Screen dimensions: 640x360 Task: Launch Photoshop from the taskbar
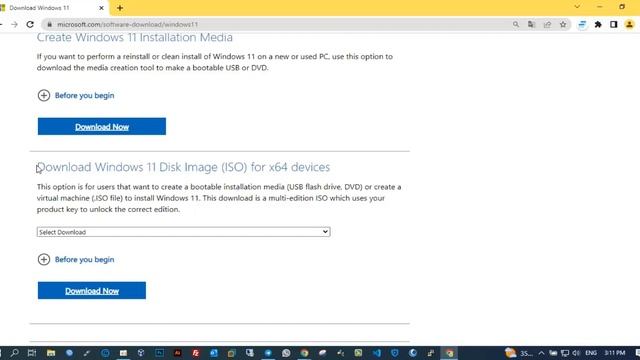pyautogui.click(x=159, y=353)
